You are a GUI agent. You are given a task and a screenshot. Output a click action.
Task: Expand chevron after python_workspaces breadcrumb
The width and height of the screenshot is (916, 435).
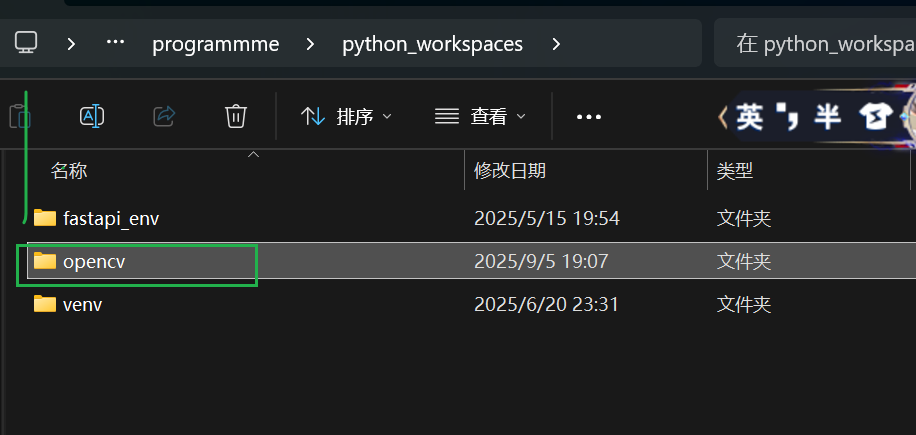click(x=556, y=44)
